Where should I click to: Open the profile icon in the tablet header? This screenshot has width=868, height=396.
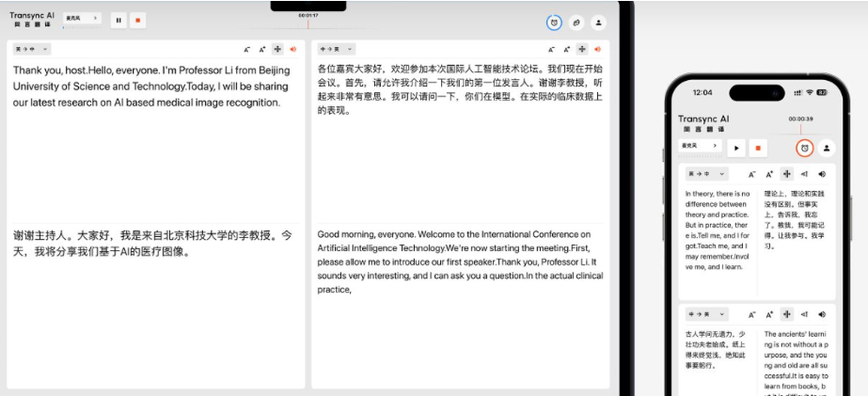[598, 23]
